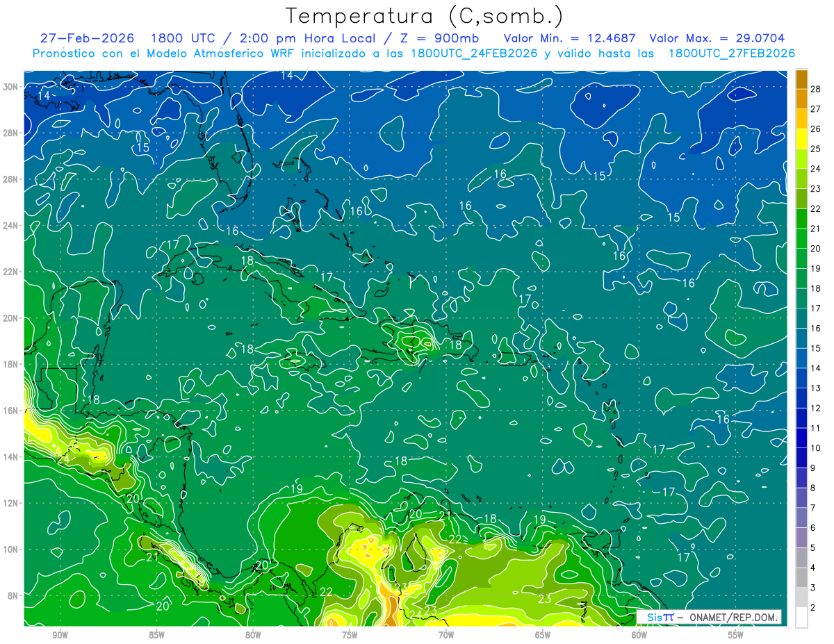Click the "2:00 pm Hora Local" text
Viewport: 834px width, 644px height.
(307, 38)
